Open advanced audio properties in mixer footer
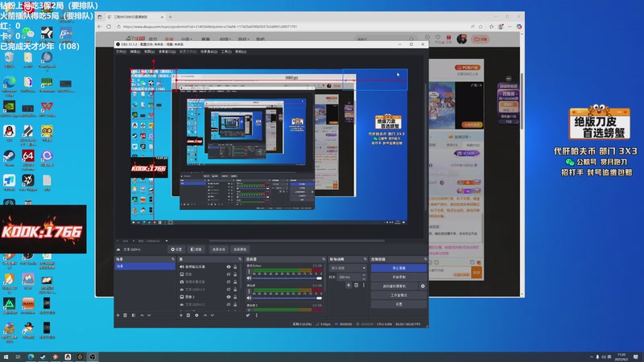This screenshot has width=644, height=362. click(x=248, y=315)
